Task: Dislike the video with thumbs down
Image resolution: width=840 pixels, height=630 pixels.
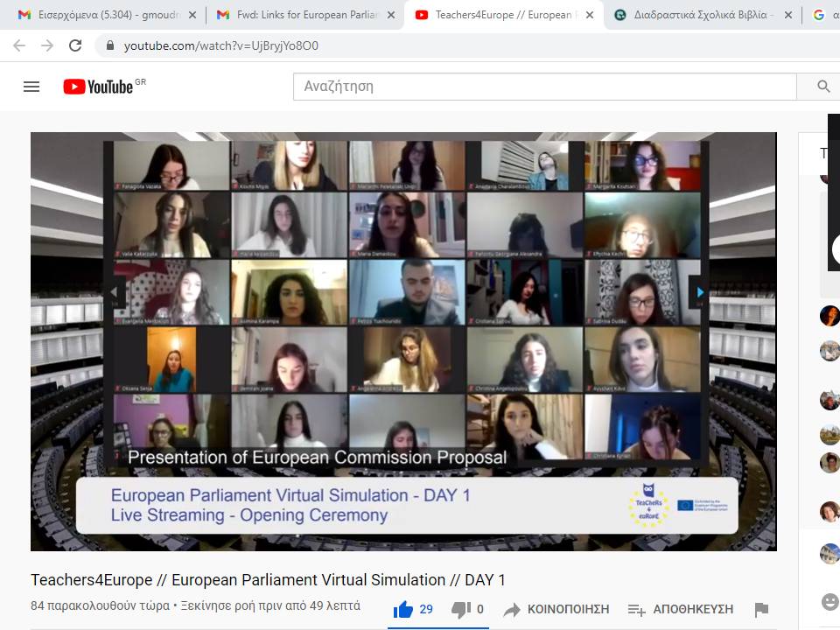Action: point(460,609)
